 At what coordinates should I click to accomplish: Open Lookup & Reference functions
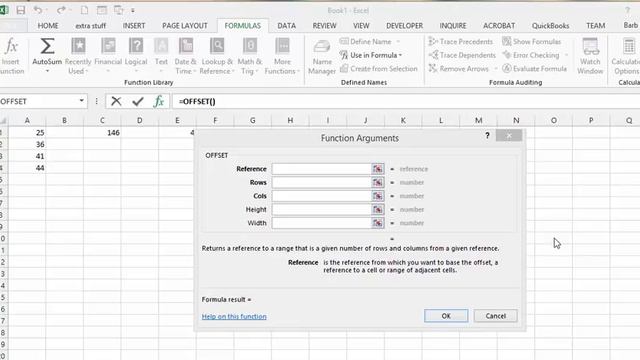pyautogui.click(x=217, y=56)
